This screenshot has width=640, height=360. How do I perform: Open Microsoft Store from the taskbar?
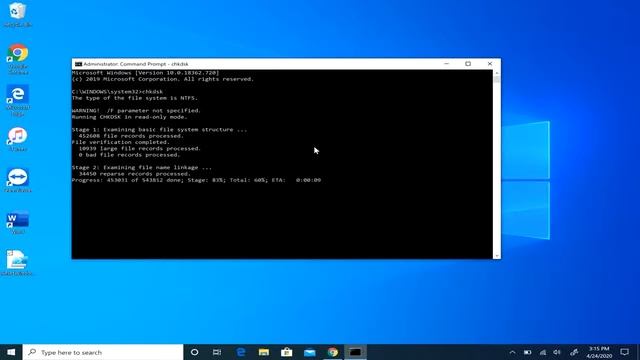coord(287,352)
